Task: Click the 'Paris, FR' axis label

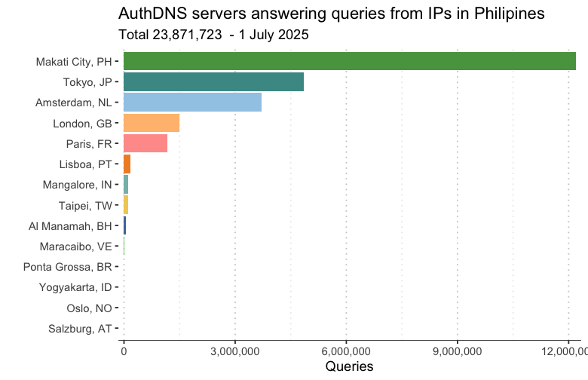Action: pyautogui.click(x=89, y=144)
